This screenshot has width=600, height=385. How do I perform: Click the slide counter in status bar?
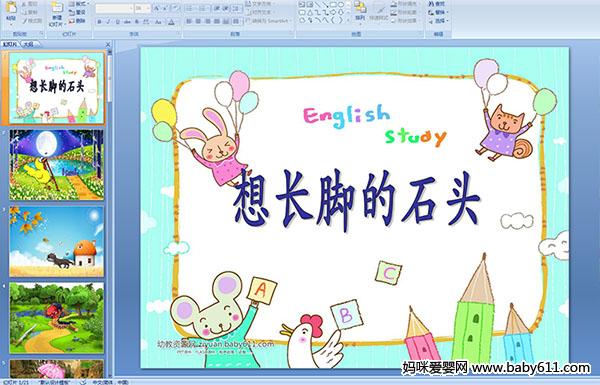[x=16, y=382]
